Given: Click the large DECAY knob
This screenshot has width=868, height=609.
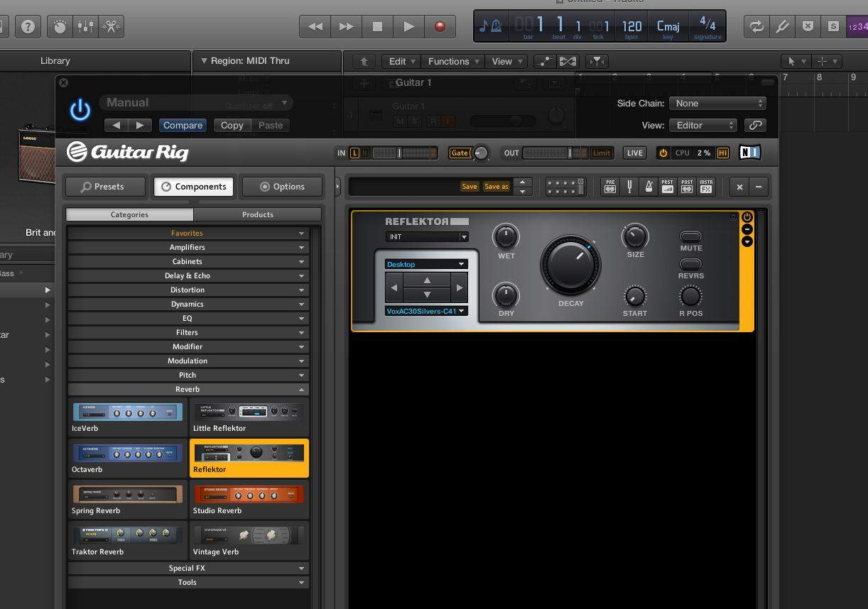Looking at the screenshot, I should [570, 265].
